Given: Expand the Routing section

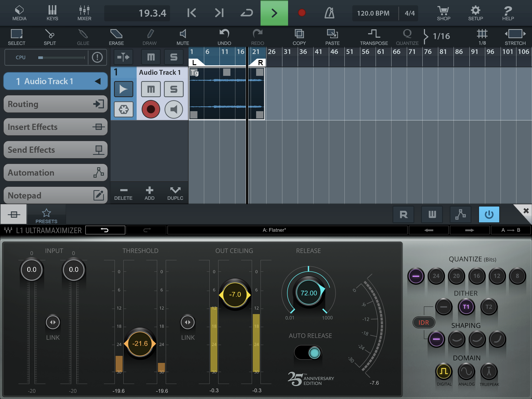Looking at the screenshot, I should pyautogui.click(x=56, y=104).
